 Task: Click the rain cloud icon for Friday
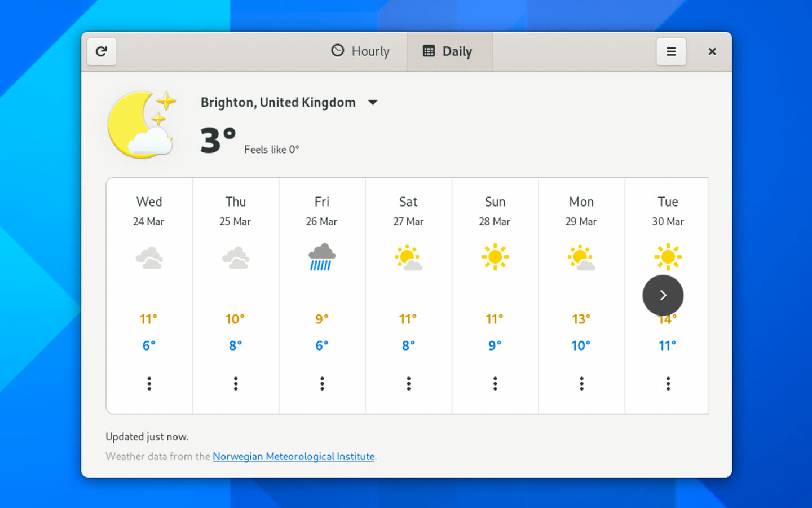click(322, 257)
